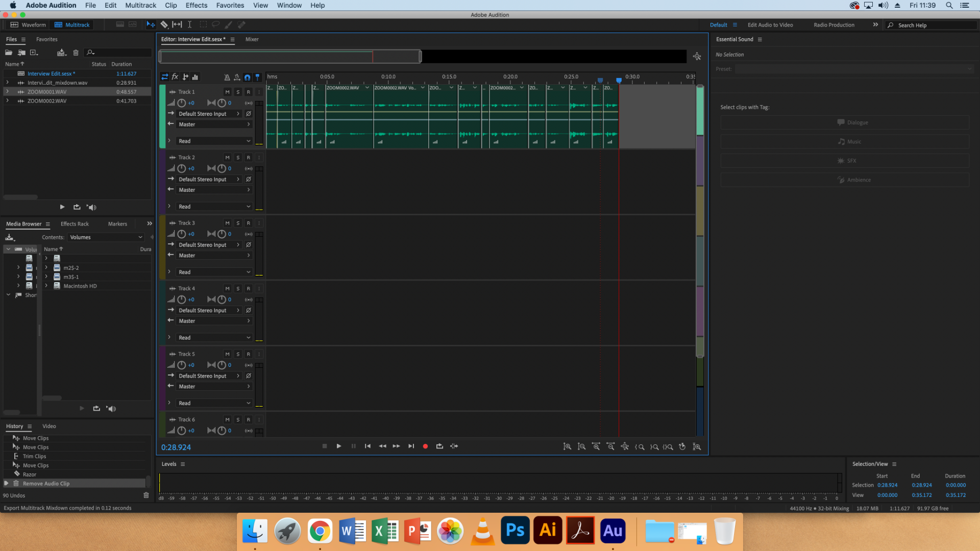Screen dimensions: 980x551
Task: Click Zoom In Amplitude icon
Action: (x=567, y=447)
